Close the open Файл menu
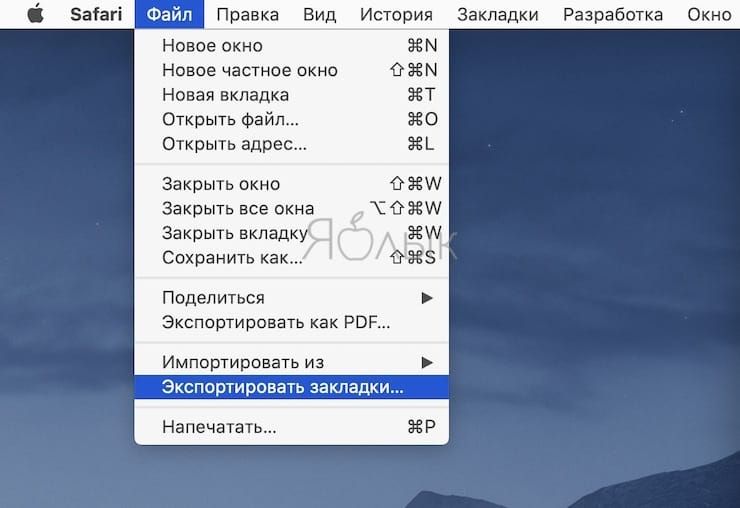 [169, 14]
